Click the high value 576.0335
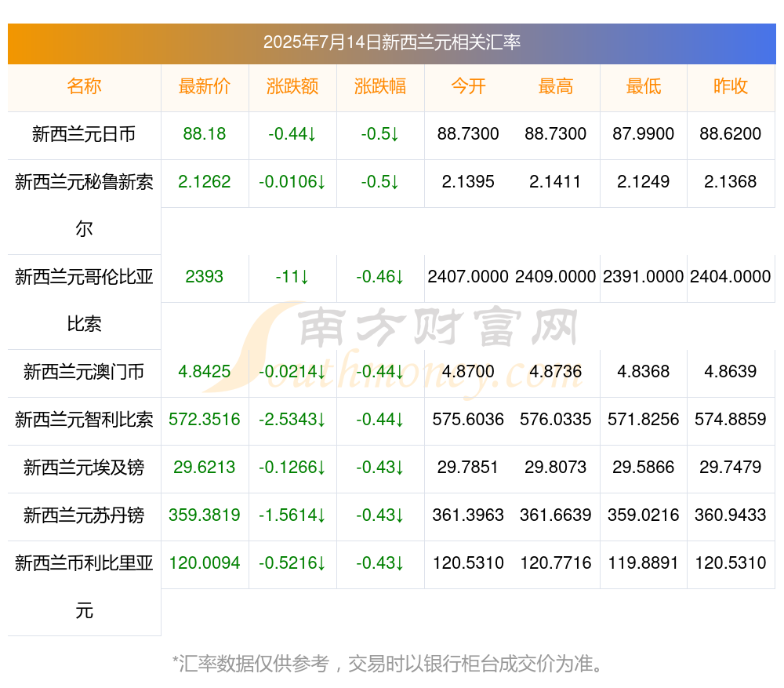The height and width of the screenshot is (688, 784). (556, 419)
